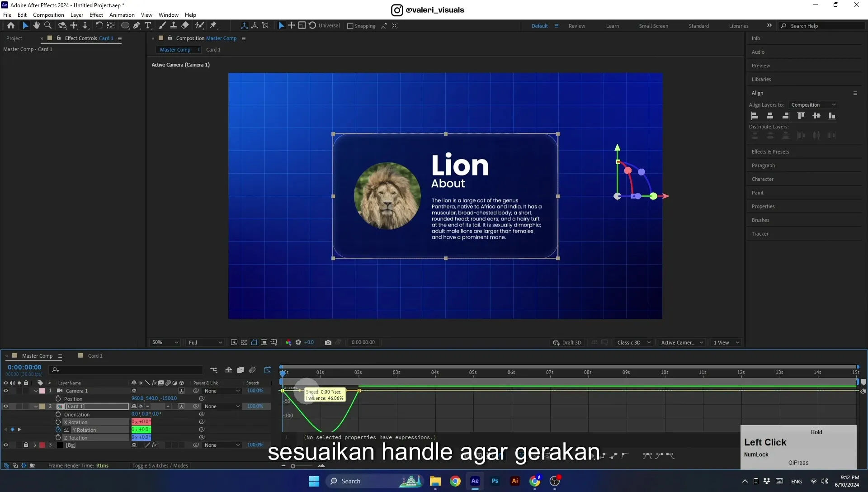The image size is (868, 492).
Task: Enable the Snapping checkbox
Action: pos(350,26)
